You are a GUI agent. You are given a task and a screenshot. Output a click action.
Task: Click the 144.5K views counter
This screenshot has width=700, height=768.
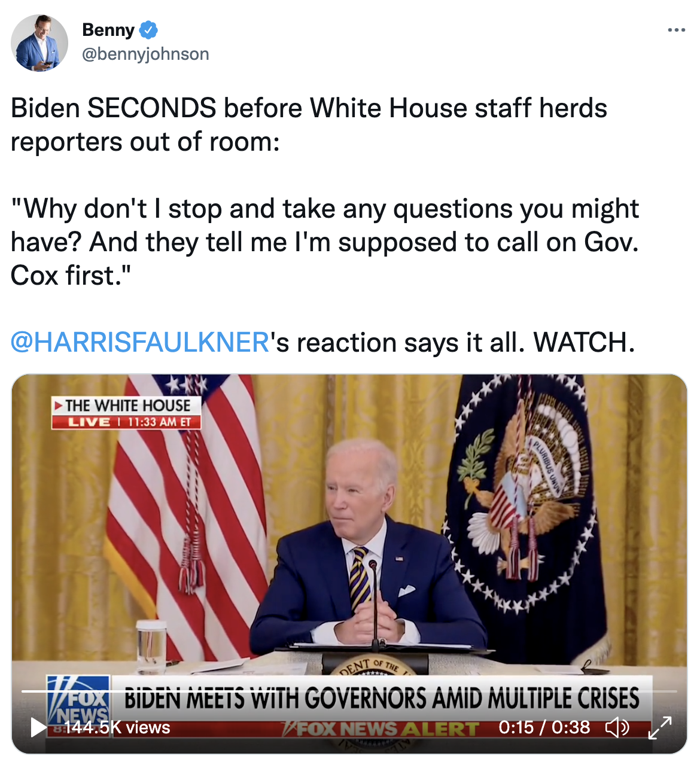click(117, 727)
